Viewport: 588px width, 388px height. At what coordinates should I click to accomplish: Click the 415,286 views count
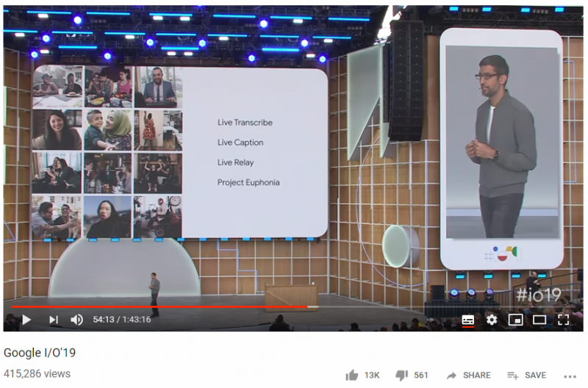(37, 374)
